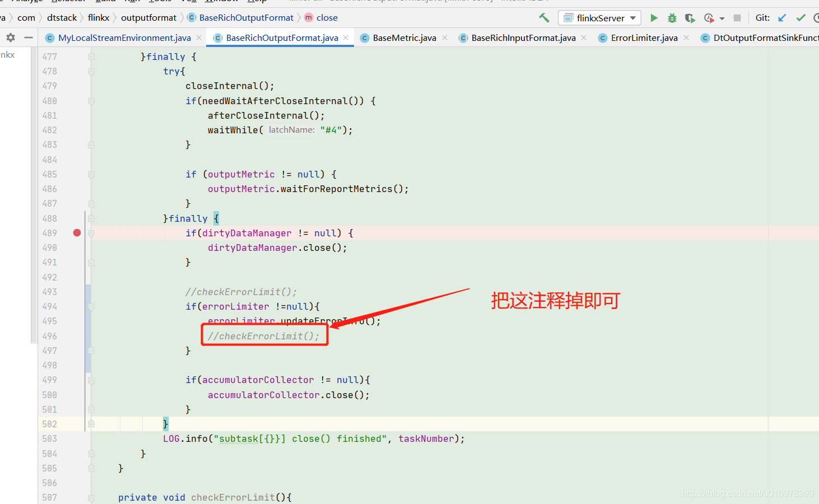Image resolution: width=819 pixels, height=504 pixels.
Task: Close the BaseRichInputFormat.java tab
Action: point(584,38)
